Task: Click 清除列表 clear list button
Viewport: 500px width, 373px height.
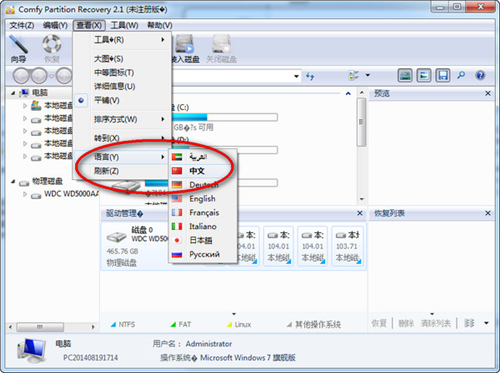Action: tap(436, 323)
